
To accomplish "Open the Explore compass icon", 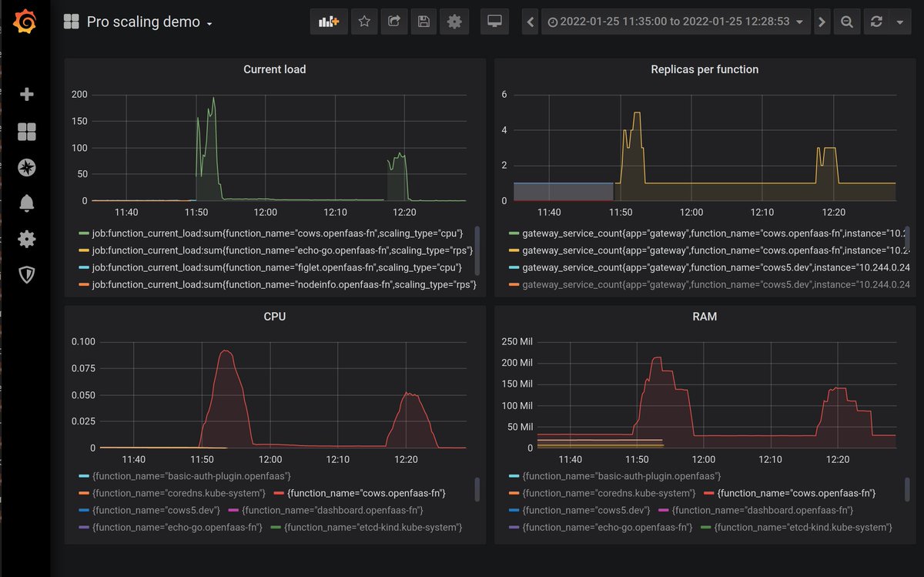I will click(x=26, y=167).
